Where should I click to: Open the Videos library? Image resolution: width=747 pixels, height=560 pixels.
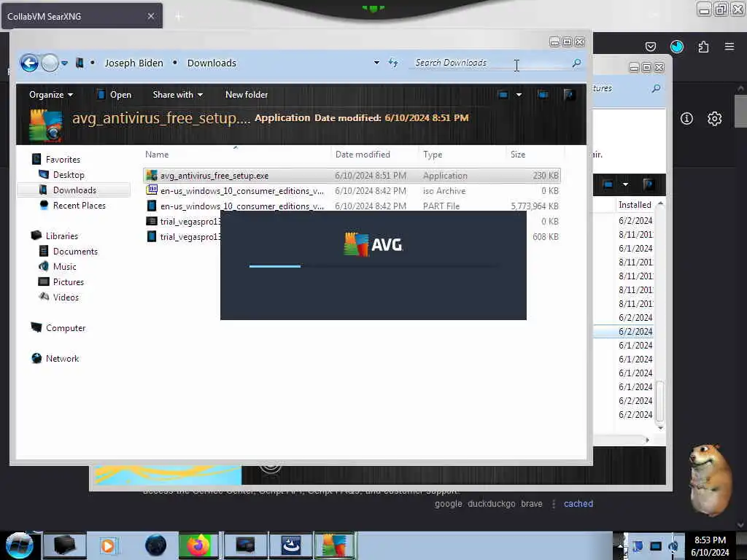tap(66, 297)
